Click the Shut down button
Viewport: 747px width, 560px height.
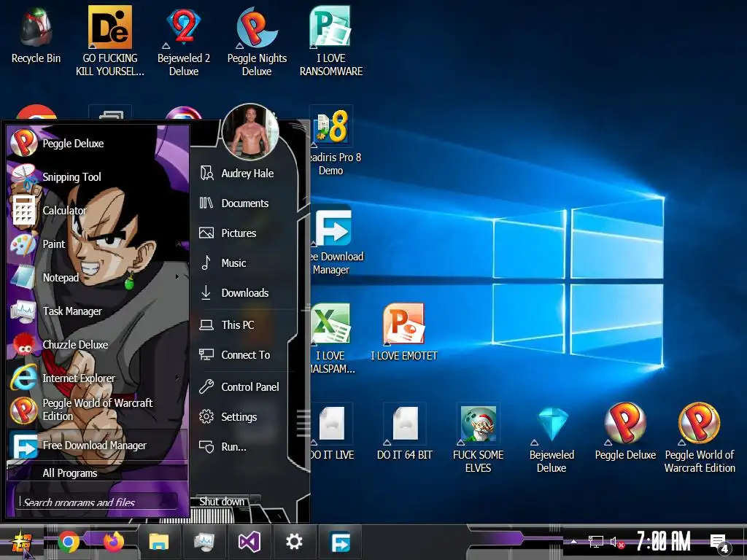[222, 501]
